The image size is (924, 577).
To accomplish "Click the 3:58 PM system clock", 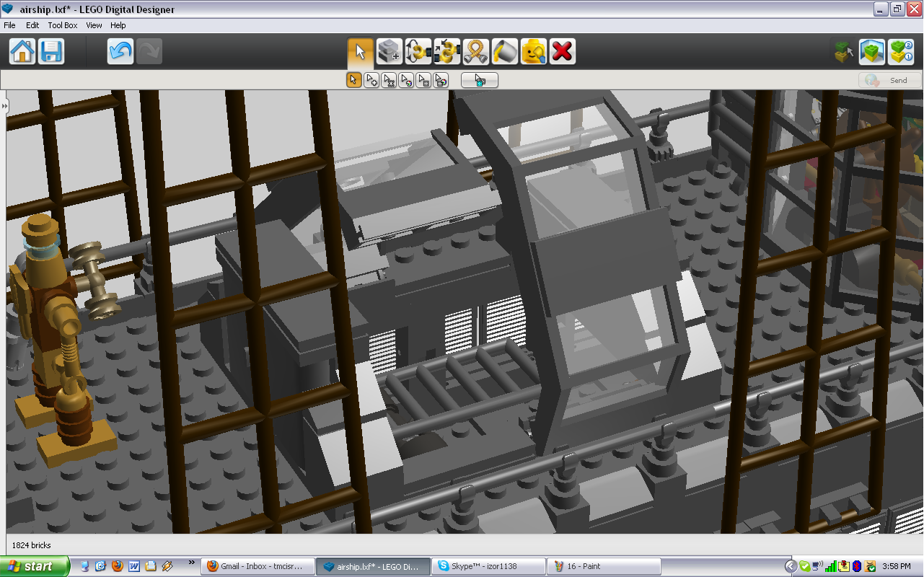I will pos(897,567).
